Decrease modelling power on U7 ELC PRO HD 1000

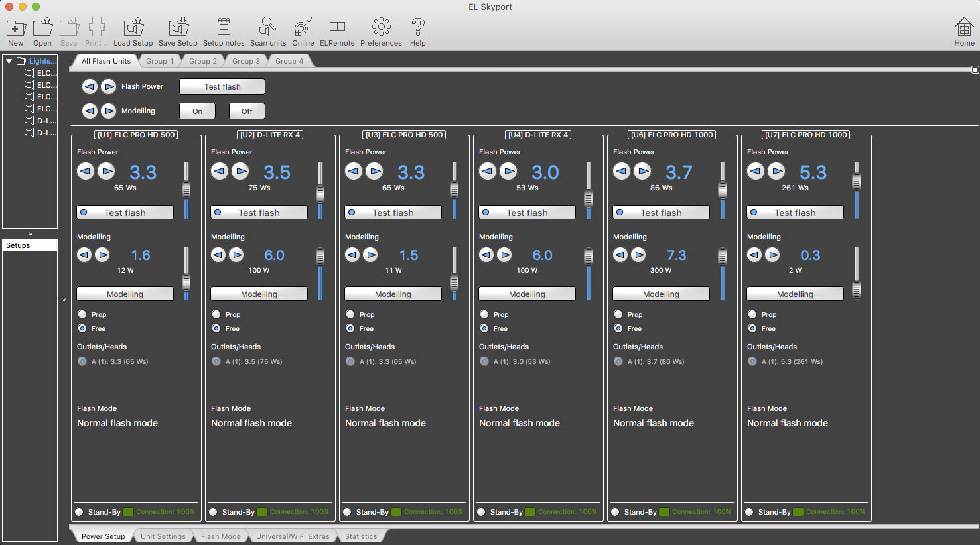[x=754, y=255]
